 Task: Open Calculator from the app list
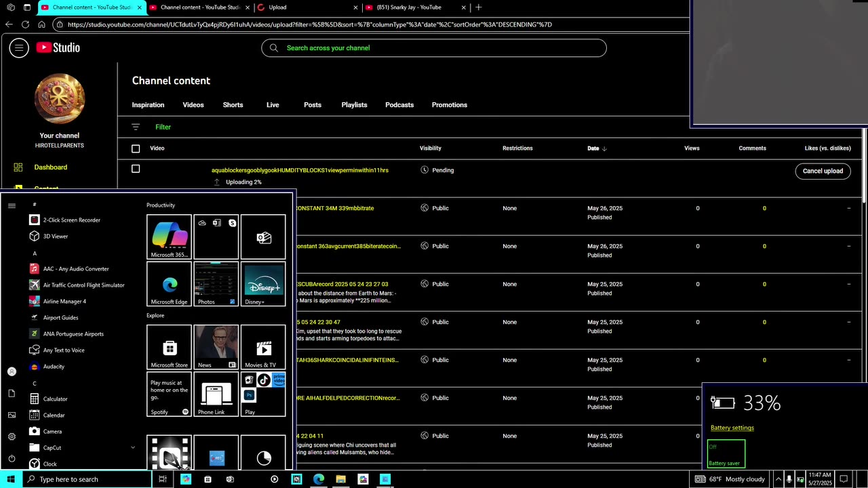[x=49, y=399]
